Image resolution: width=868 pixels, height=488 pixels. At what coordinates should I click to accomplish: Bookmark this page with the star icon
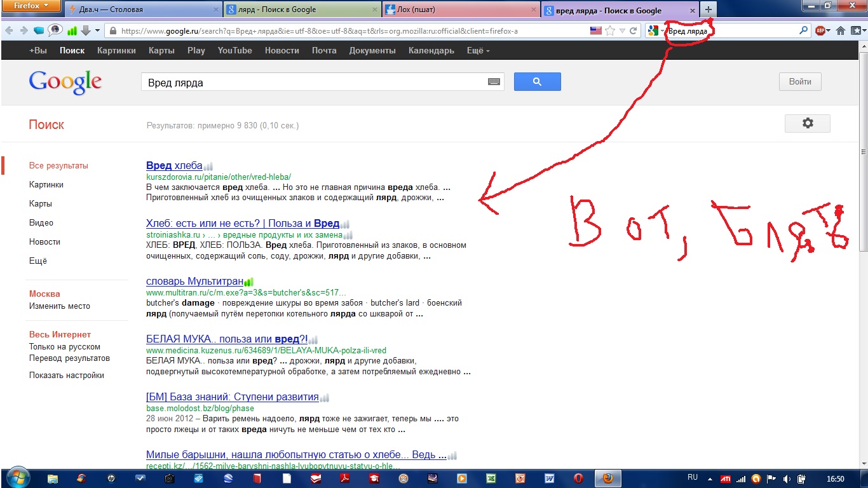610,30
